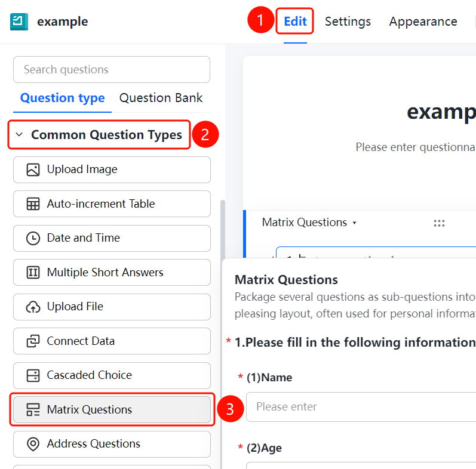Screen dimensions: 476x469
Task: Click the teal app logo icon
Action: pyautogui.click(x=19, y=21)
